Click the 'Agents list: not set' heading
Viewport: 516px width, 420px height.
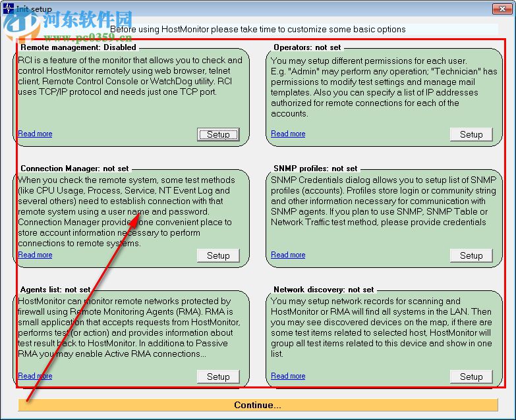click(55, 290)
